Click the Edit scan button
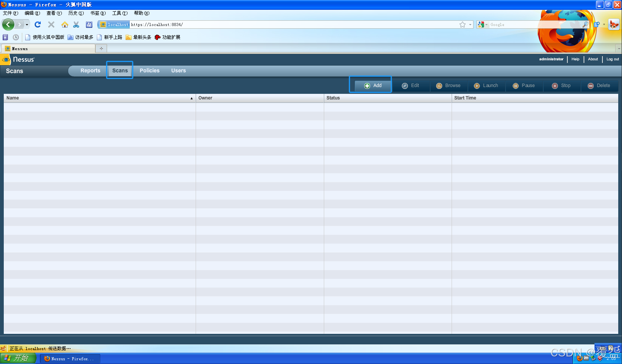 point(411,86)
